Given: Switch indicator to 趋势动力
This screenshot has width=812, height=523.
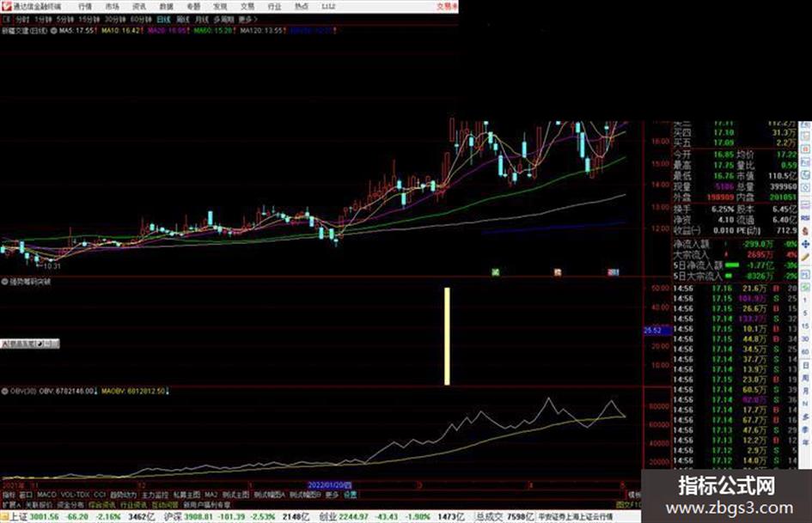Looking at the screenshot, I should (123, 495).
